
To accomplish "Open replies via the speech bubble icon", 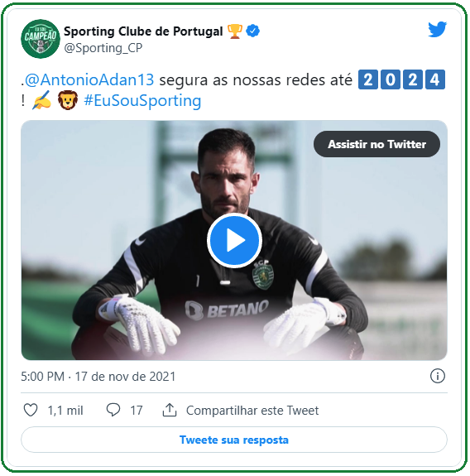I will tap(113, 410).
